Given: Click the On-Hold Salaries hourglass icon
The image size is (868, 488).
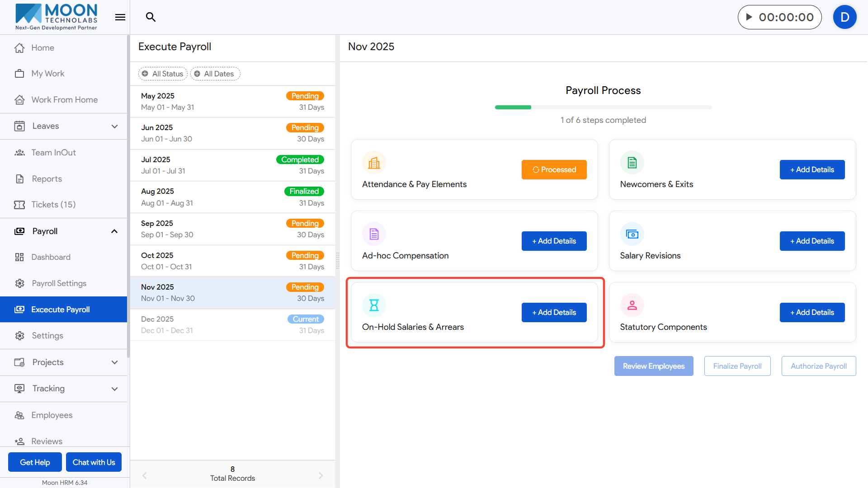Looking at the screenshot, I should tap(374, 305).
